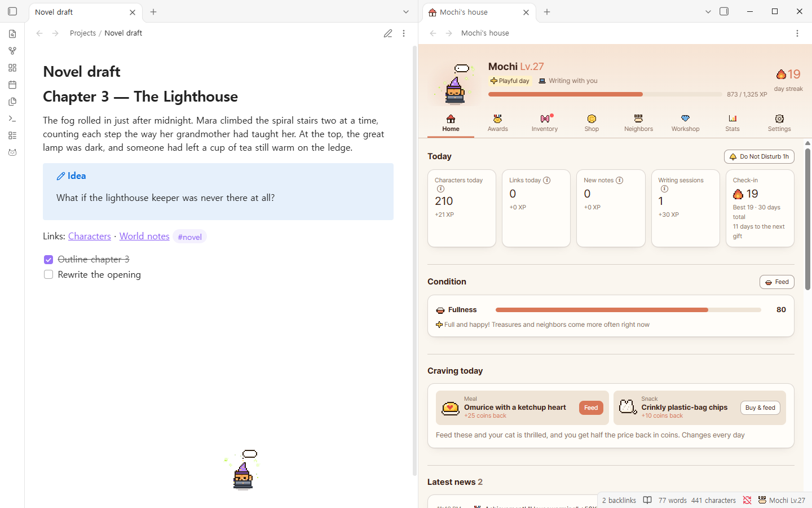Follow the World notes link
812x508 pixels.
144,236
